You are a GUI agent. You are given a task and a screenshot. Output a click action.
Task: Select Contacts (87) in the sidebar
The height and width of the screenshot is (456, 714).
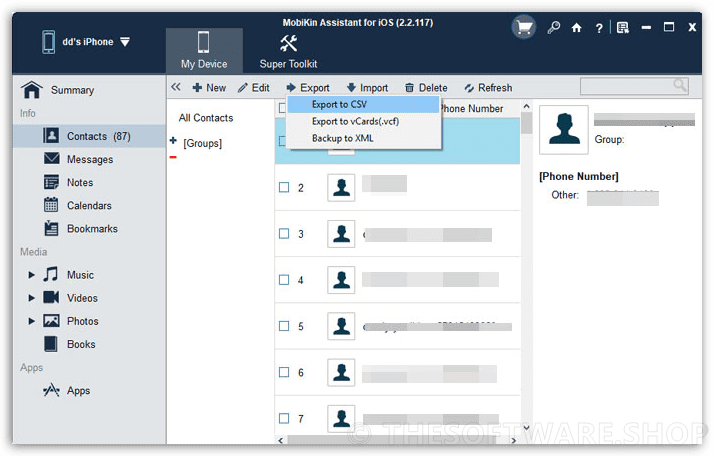[89, 136]
